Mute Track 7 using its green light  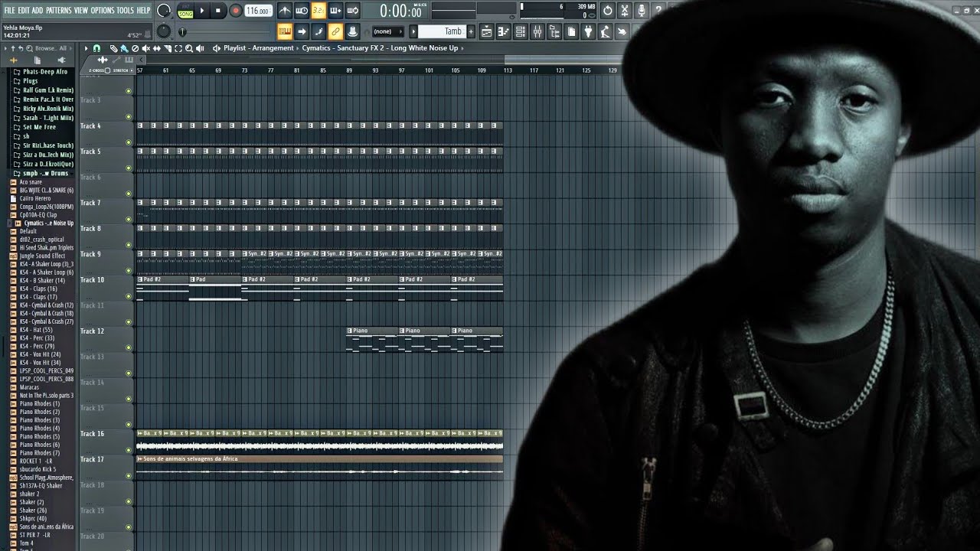[x=128, y=219]
